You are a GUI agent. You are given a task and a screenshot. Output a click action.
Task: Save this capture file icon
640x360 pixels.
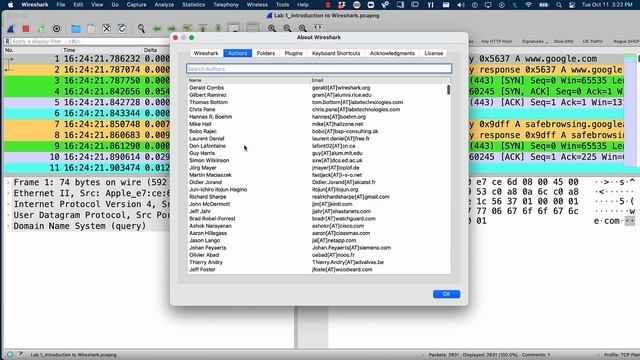point(91,29)
